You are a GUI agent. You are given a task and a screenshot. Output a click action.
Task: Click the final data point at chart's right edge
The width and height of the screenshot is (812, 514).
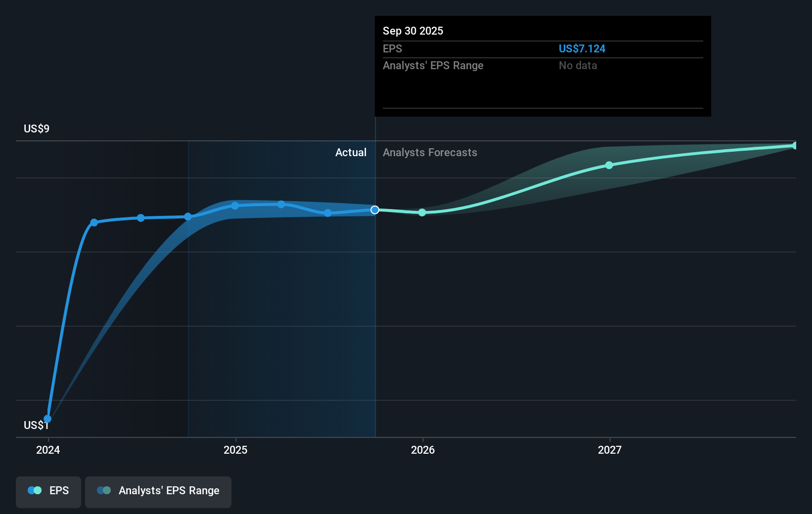pos(795,145)
